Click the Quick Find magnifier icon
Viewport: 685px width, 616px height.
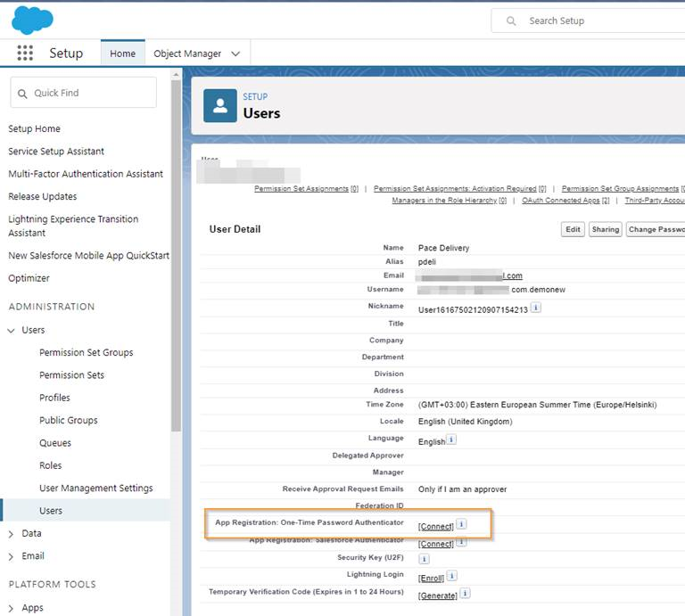coord(22,94)
